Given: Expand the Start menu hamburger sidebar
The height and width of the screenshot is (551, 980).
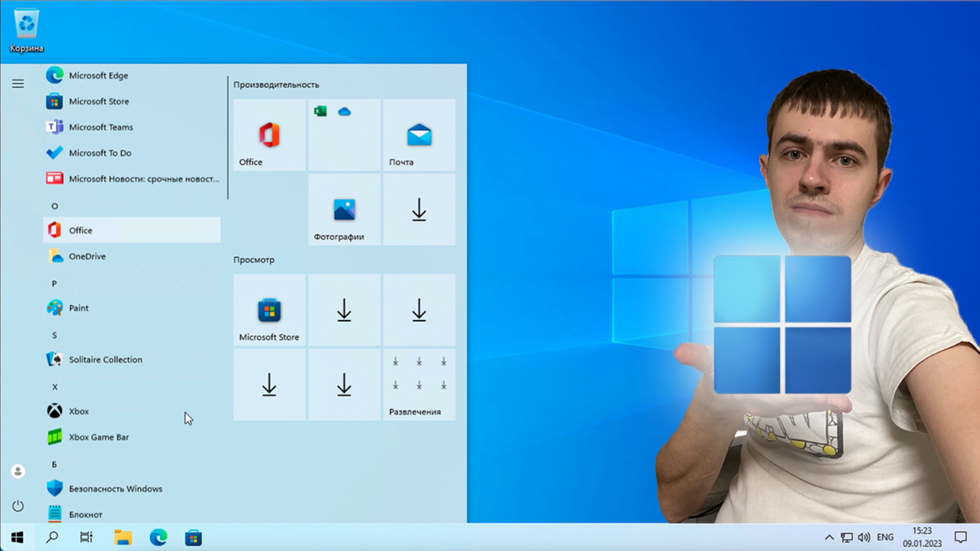Looking at the screenshot, I should click(18, 83).
